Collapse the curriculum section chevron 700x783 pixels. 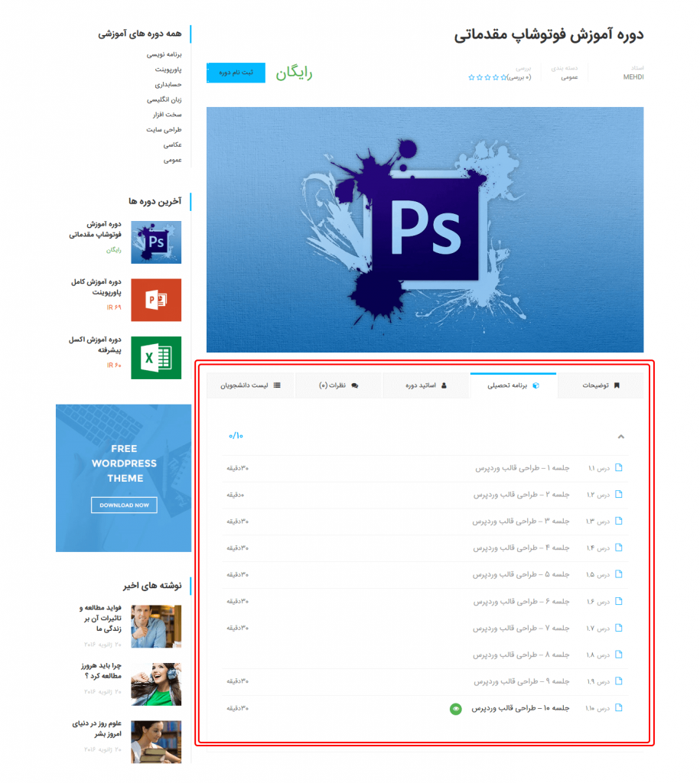tap(620, 437)
